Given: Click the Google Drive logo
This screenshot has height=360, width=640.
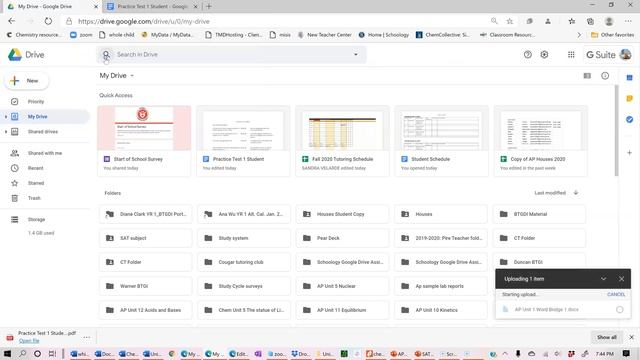Looking at the screenshot, I should pyautogui.click(x=15, y=55).
